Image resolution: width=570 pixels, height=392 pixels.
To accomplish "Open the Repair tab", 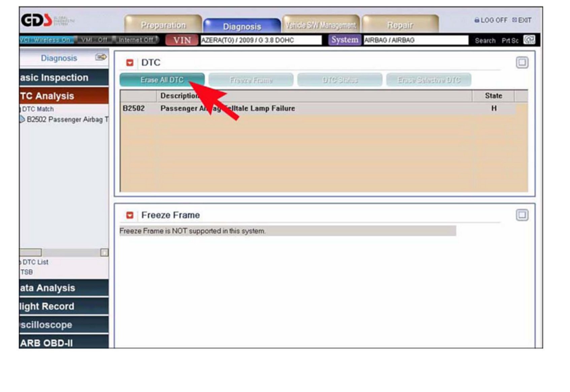I will 400,25.
